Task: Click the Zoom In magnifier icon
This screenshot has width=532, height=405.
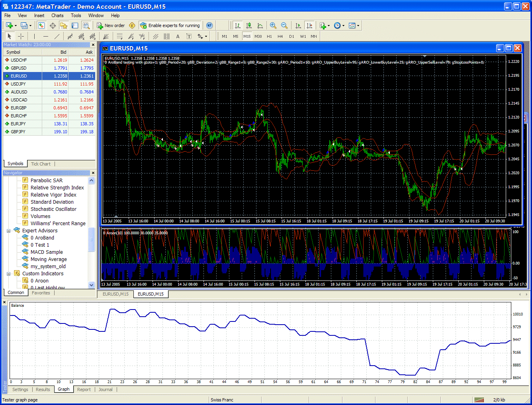Action: [273, 25]
